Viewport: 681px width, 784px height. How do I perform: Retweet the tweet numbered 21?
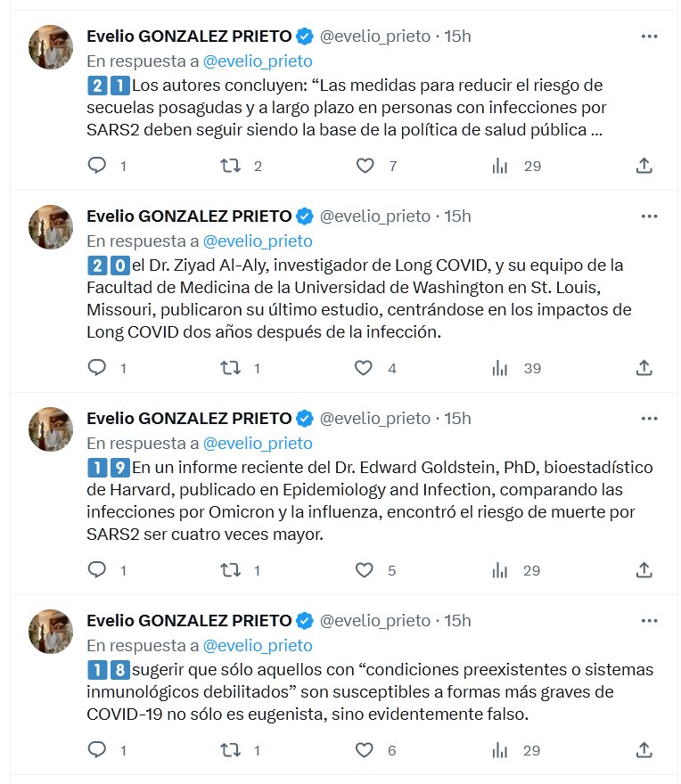(231, 166)
